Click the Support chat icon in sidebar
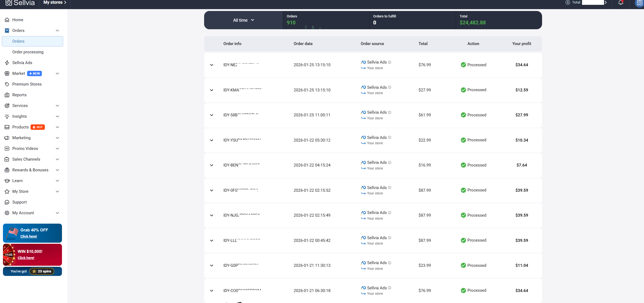 tap(7, 202)
